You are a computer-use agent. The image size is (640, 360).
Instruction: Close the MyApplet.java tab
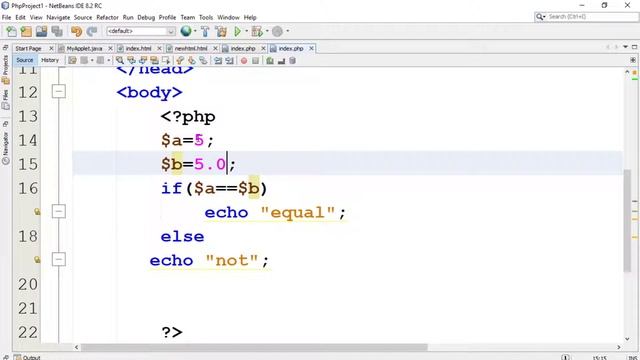click(110, 49)
